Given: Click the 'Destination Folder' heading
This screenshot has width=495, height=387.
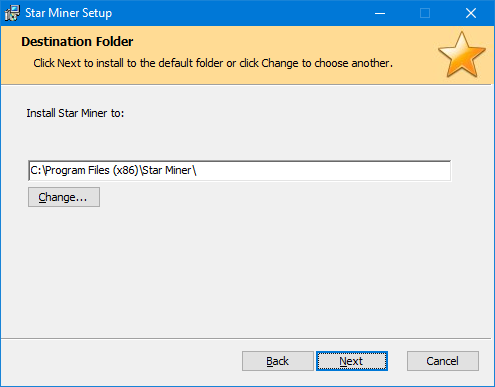Looking at the screenshot, I should 77,42.
